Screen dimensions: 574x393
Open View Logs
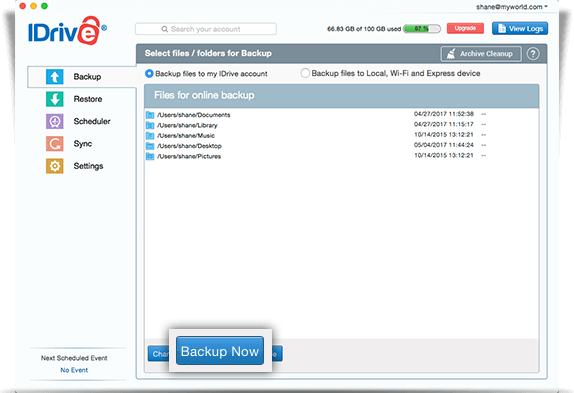520,29
